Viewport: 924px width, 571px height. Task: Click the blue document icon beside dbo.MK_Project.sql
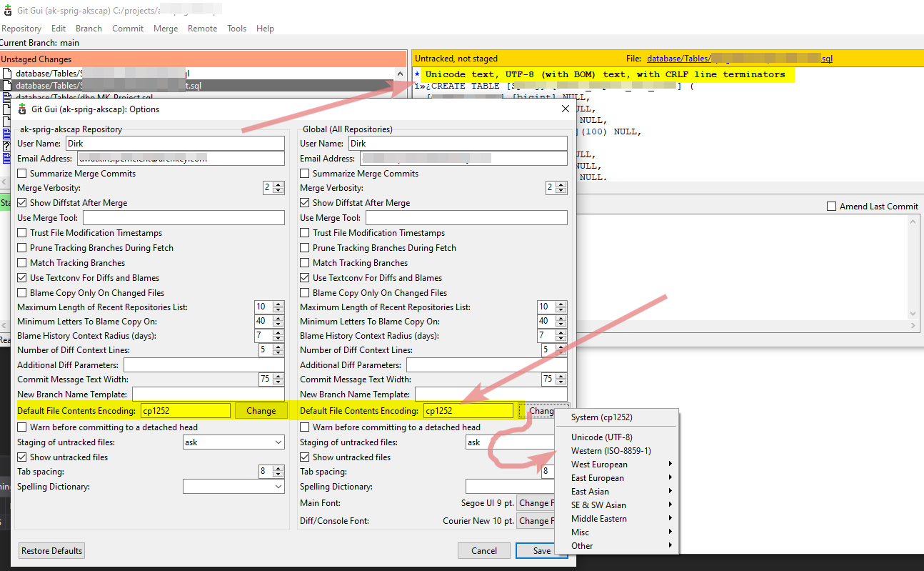[x=6, y=96]
